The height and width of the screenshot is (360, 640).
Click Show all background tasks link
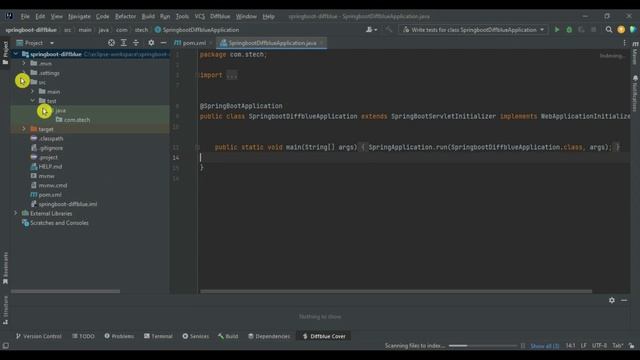click(x=544, y=346)
